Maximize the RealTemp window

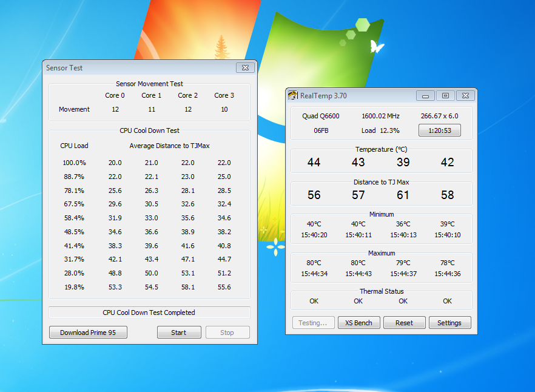445,96
